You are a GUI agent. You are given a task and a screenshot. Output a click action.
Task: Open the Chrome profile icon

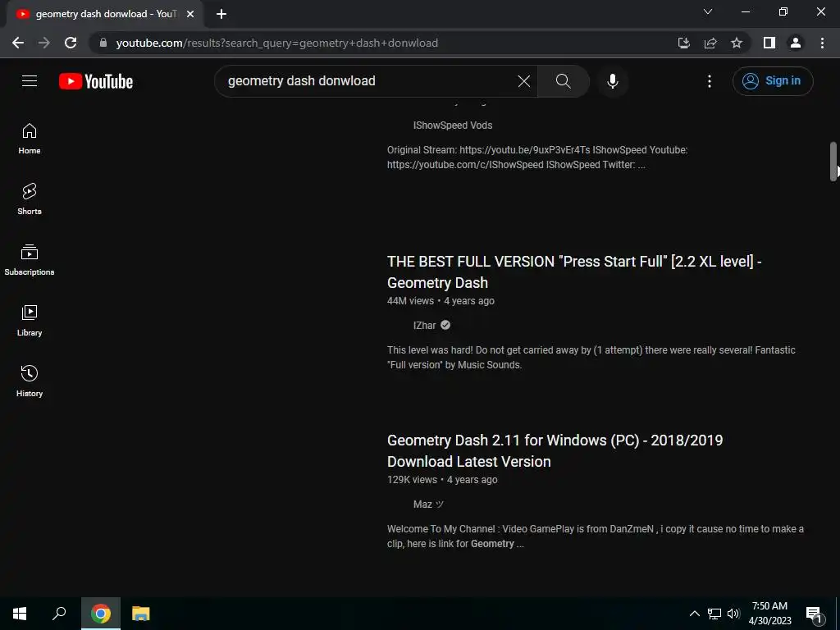796,43
